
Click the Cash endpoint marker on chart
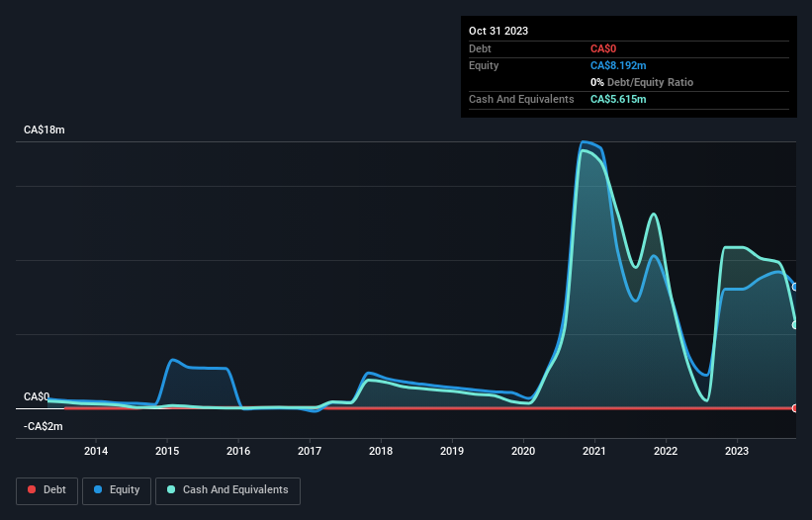(x=795, y=325)
